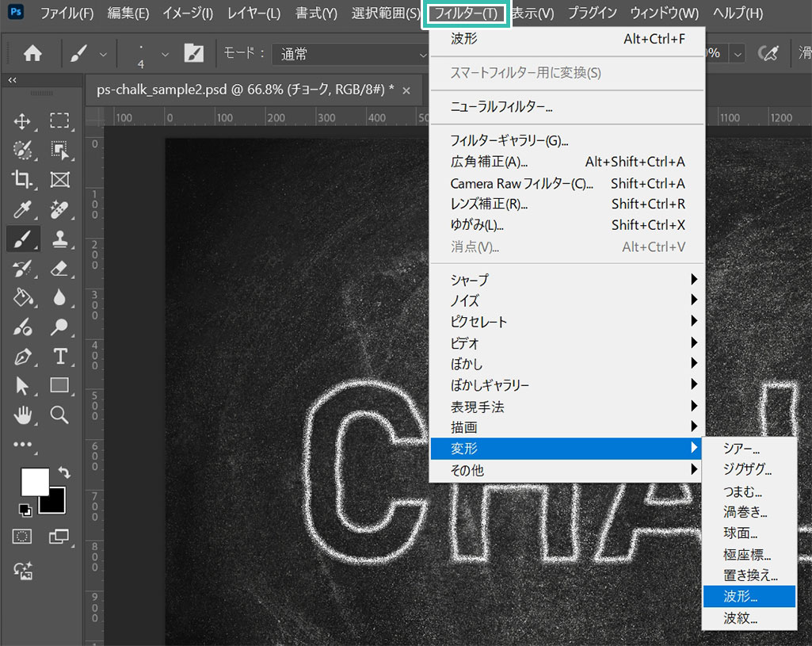Select the Eraser tool
This screenshot has width=812, height=646.
coord(59,269)
